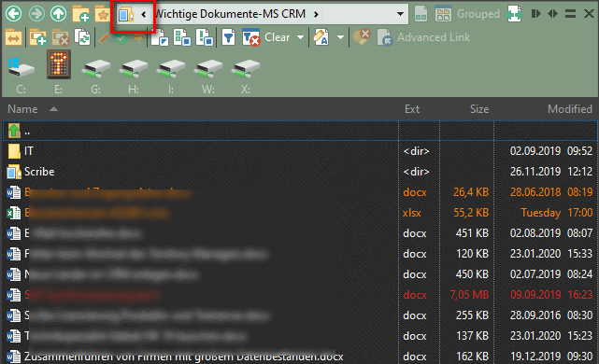
Task: Click the left chevron before Wichtige Dokumente-MS CRM
Action: (x=144, y=15)
